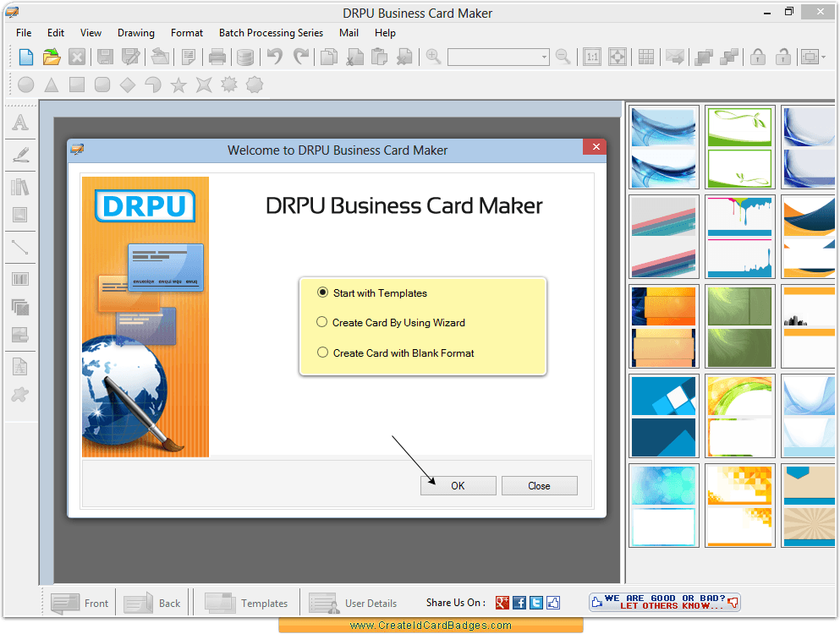Open the View menu
Image resolution: width=840 pixels, height=634 pixels.
(x=91, y=33)
